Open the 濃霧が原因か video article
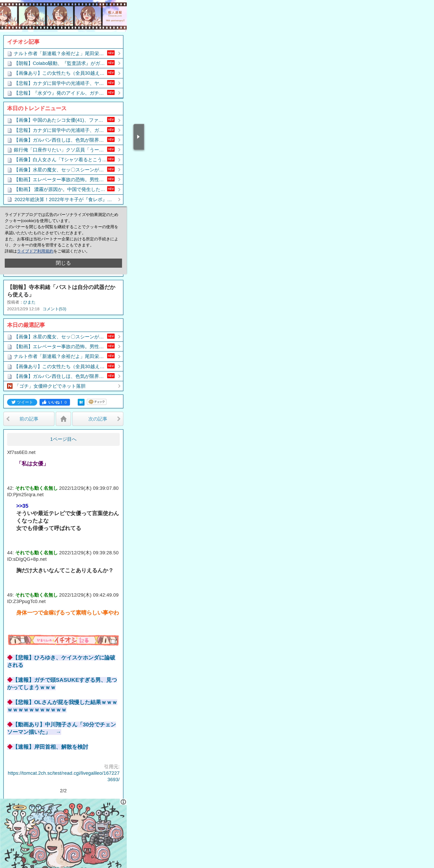Image resolution: width=434 pixels, height=868 pixels. [63, 189]
